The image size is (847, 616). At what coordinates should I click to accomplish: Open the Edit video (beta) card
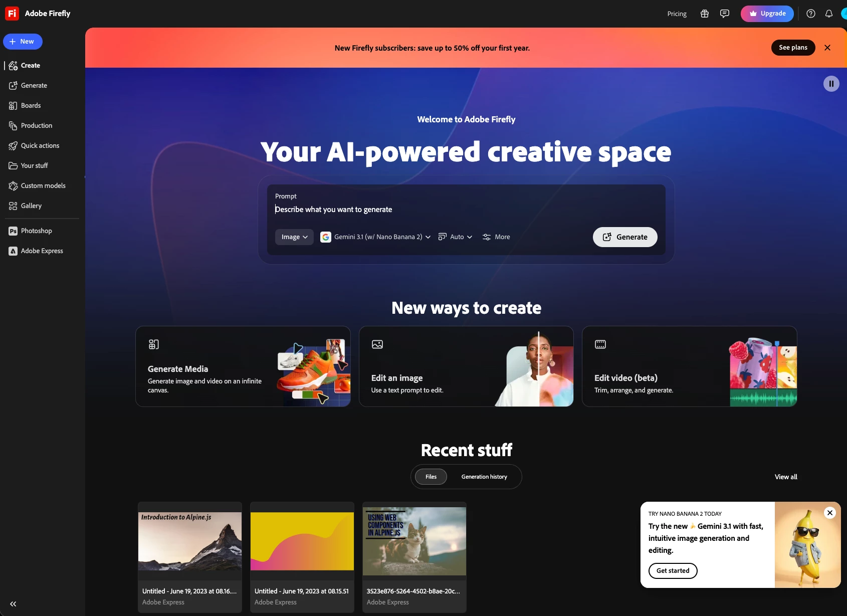coord(690,366)
